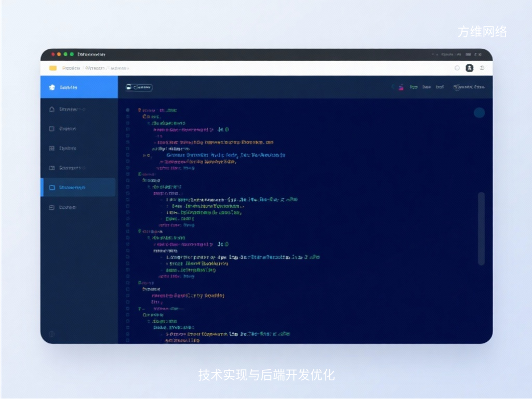Click the pink icon in the editor toolbar
Screen dimensions: 532x399
point(401,88)
